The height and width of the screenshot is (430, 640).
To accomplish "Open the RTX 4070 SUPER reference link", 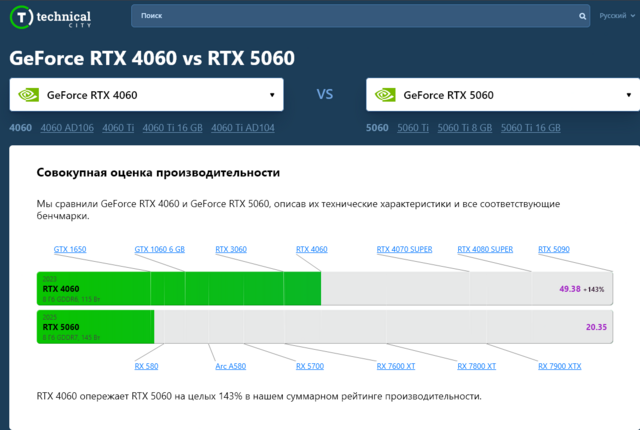I will tap(404, 249).
